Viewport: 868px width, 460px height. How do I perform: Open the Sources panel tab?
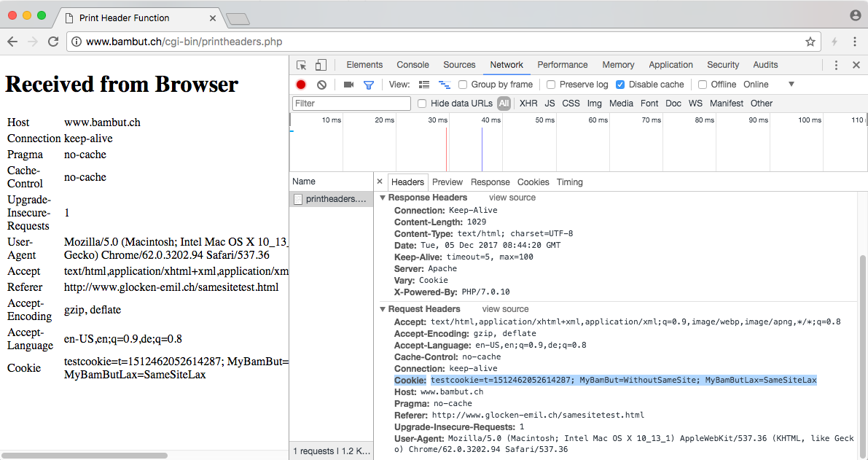pyautogui.click(x=459, y=65)
